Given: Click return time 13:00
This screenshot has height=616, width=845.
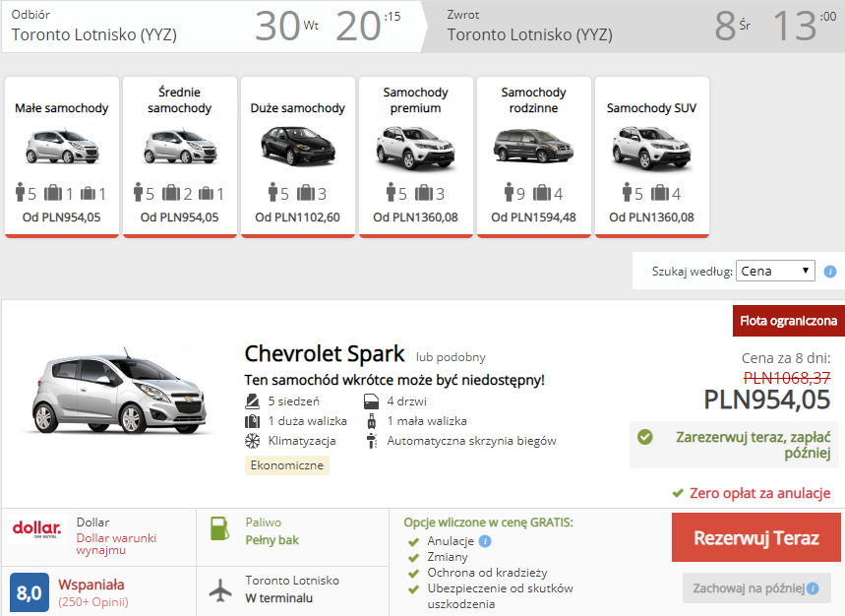Looking at the screenshot, I should [x=805, y=26].
